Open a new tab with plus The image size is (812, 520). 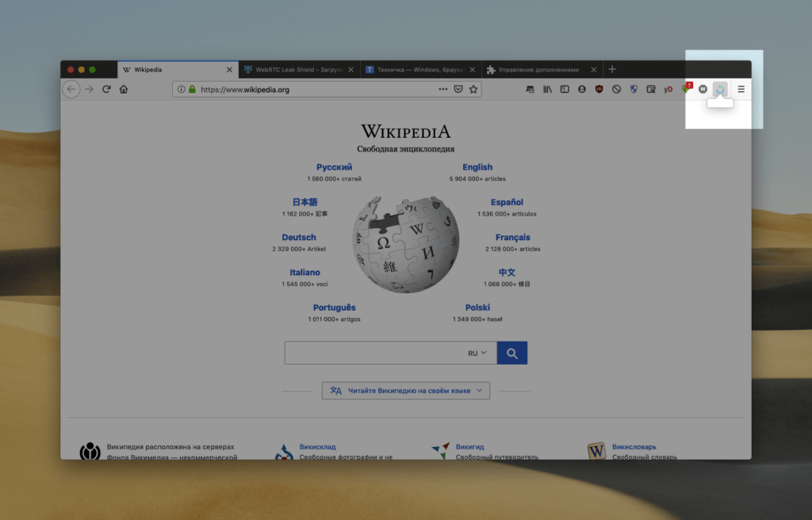[x=612, y=69]
